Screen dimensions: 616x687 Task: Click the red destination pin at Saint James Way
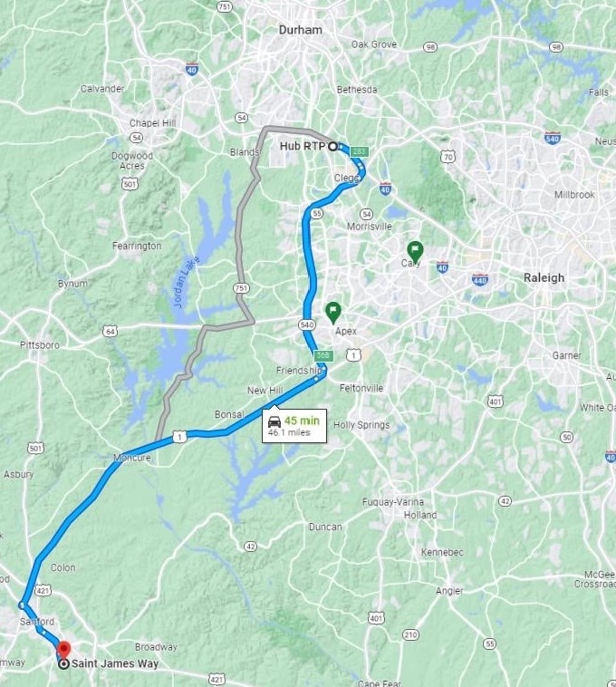pyautogui.click(x=64, y=649)
